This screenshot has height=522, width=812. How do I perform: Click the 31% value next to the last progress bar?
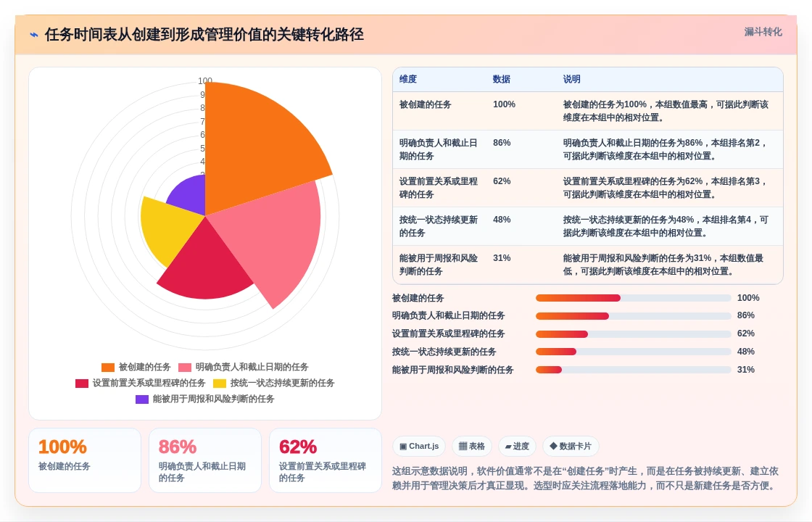coord(746,370)
